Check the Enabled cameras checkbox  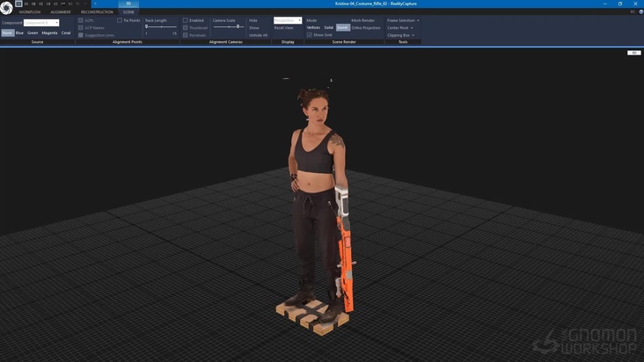pos(186,20)
